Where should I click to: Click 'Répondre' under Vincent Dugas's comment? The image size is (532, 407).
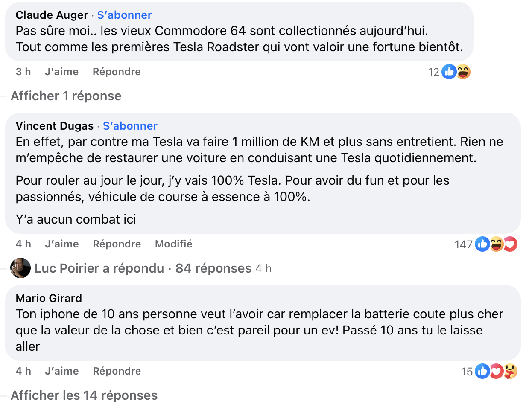coord(117,244)
